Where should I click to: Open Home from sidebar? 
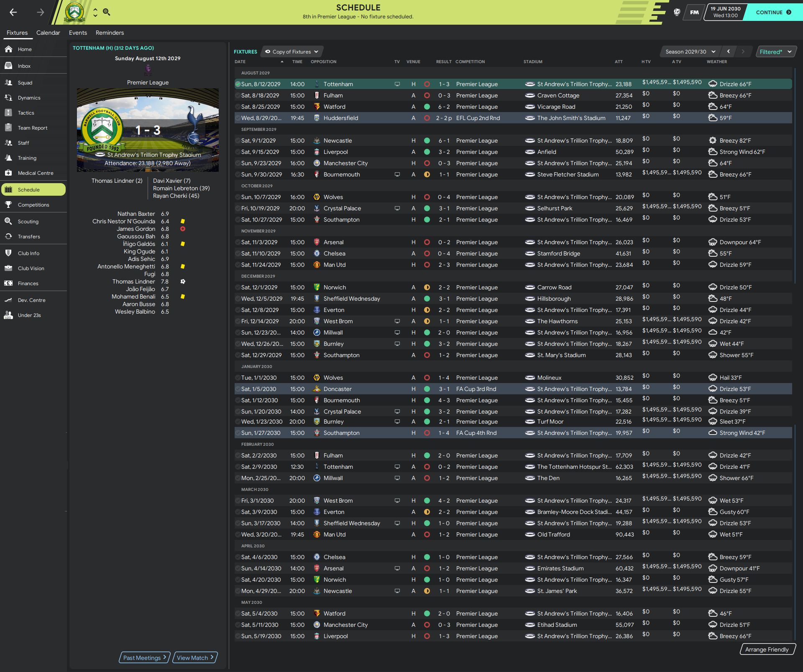pyautogui.click(x=33, y=49)
